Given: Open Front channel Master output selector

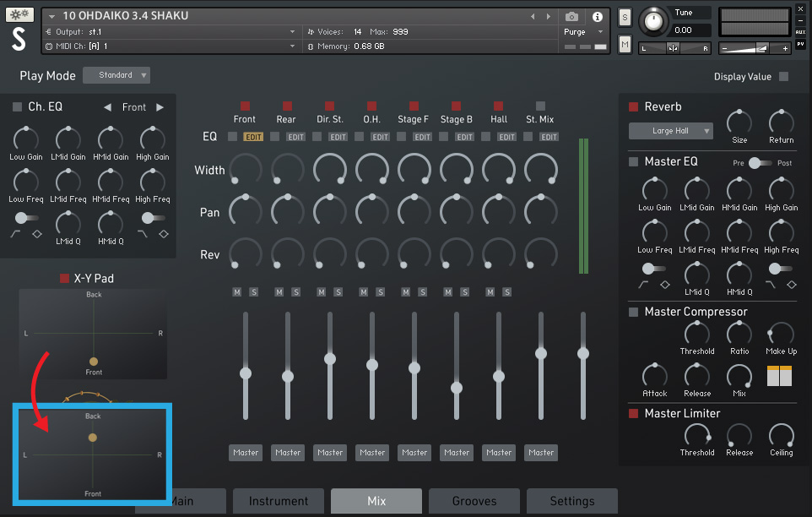Looking at the screenshot, I should [x=246, y=453].
